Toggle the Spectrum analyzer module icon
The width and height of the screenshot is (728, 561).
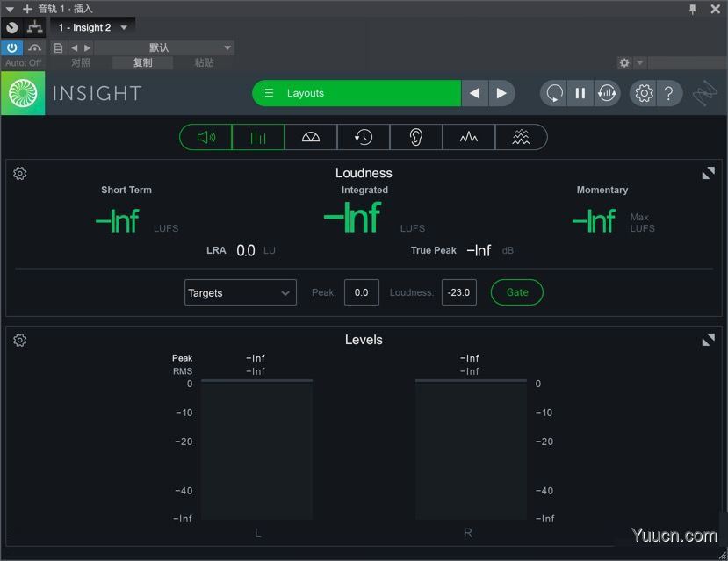pyautogui.click(x=468, y=137)
